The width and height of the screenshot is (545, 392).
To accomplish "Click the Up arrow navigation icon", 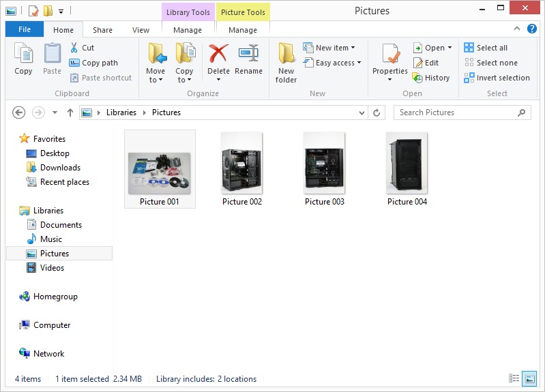I will point(70,112).
